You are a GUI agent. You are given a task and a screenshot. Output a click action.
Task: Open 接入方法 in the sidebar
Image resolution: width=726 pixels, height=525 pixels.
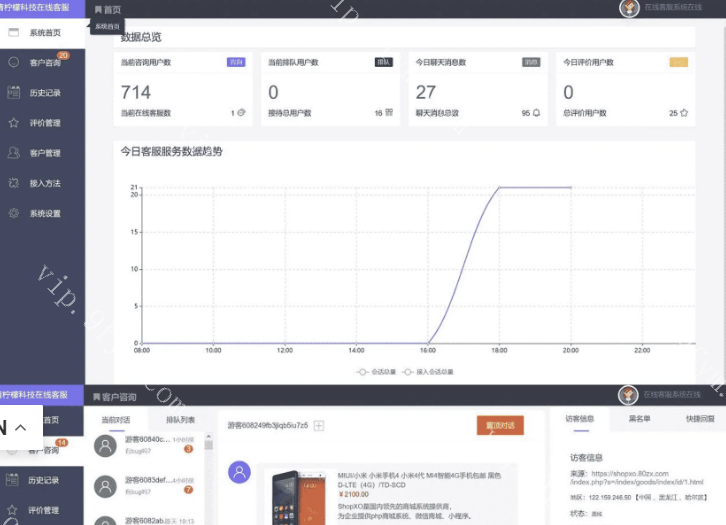pos(44,183)
